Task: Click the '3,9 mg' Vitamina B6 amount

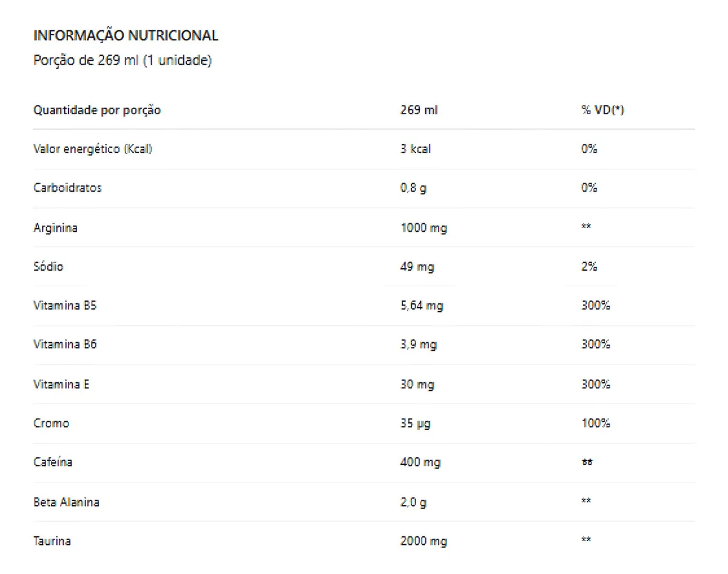Action: (x=419, y=345)
